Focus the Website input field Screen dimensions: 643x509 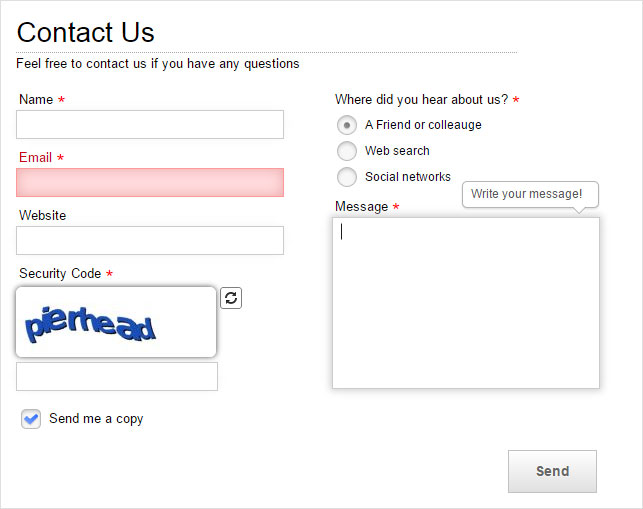click(x=150, y=240)
